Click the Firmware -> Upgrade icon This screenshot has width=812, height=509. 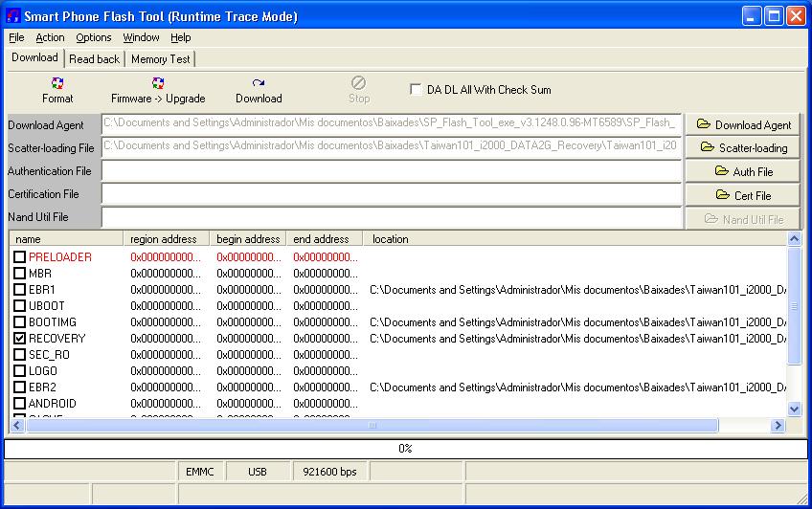(158, 83)
